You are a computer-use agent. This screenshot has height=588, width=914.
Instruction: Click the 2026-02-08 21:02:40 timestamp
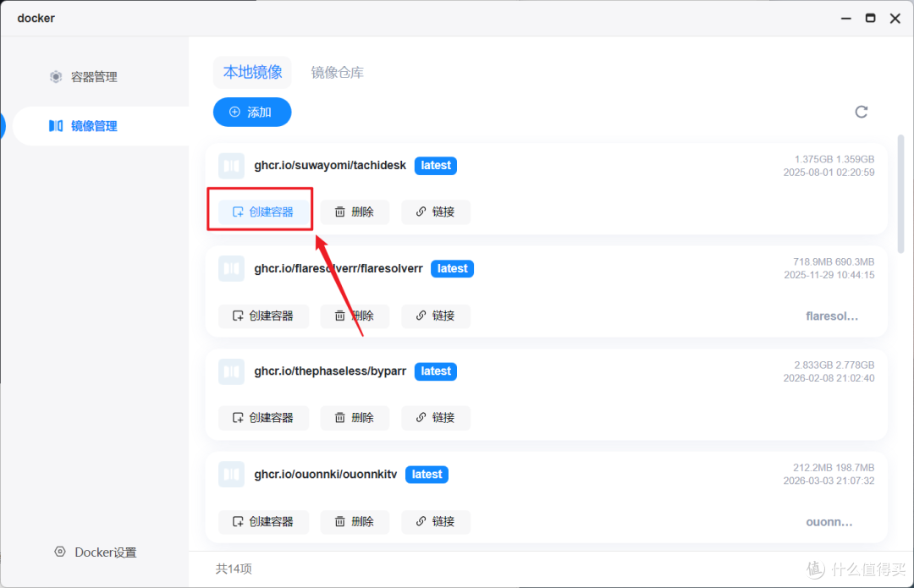point(829,378)
